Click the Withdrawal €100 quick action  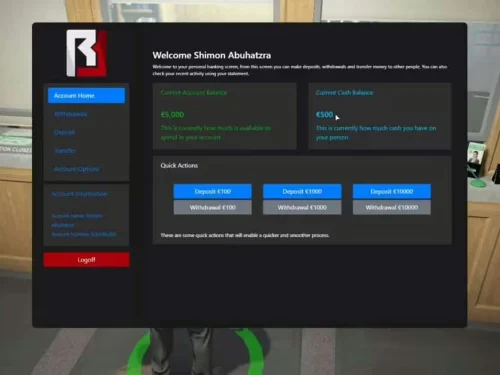click(213, 207)
